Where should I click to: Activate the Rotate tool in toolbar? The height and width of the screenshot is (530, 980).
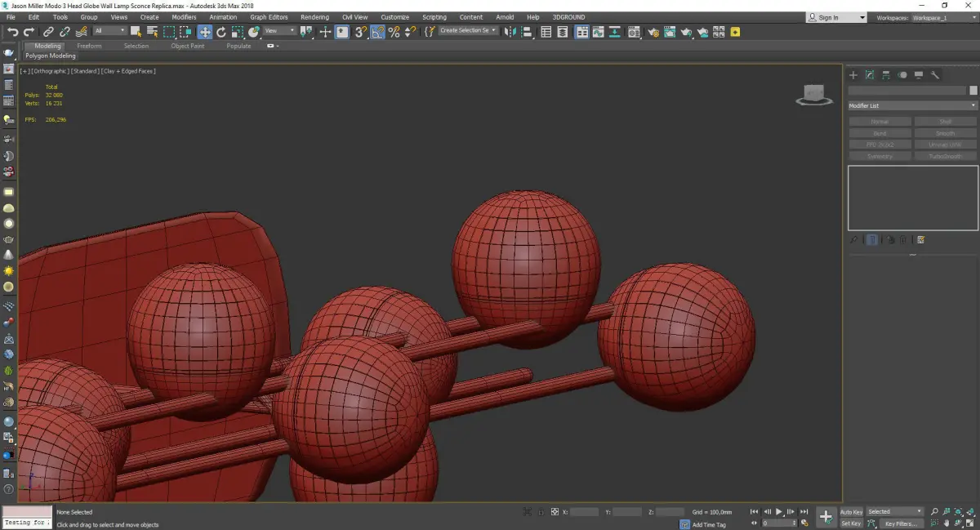pyautogui.click(x=221, y=32)
